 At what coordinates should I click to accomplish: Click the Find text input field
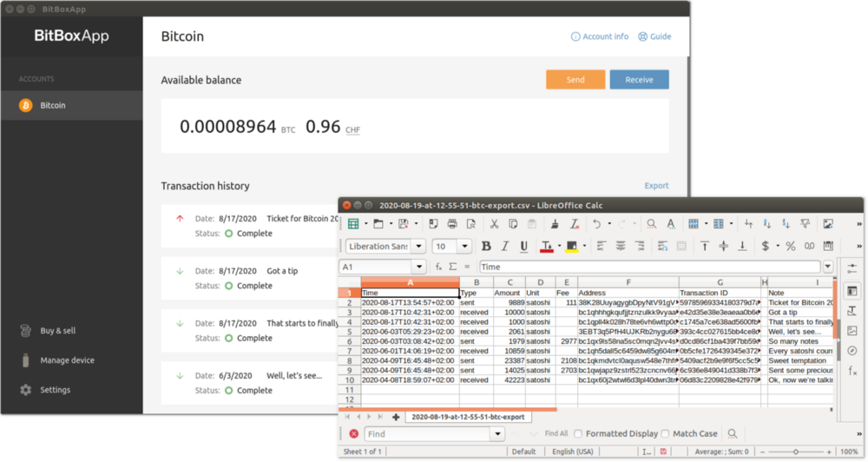[427, 433]
